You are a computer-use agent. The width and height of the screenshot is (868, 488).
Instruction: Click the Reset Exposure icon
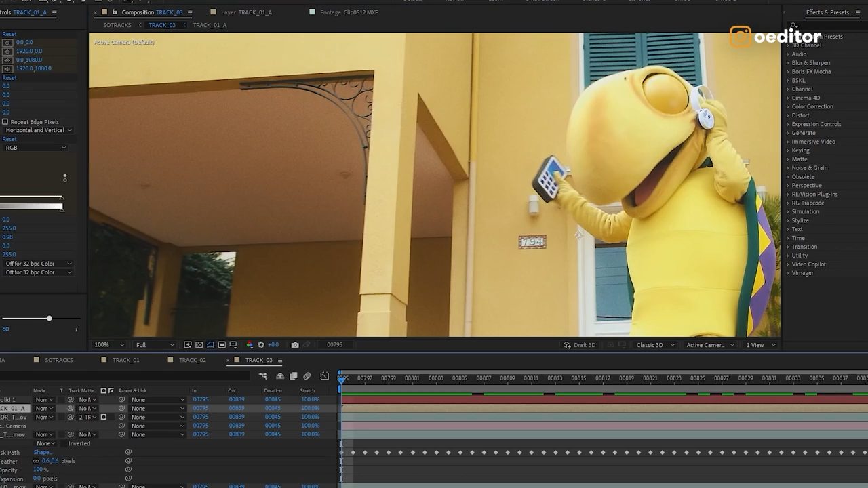tap(261, 345)
